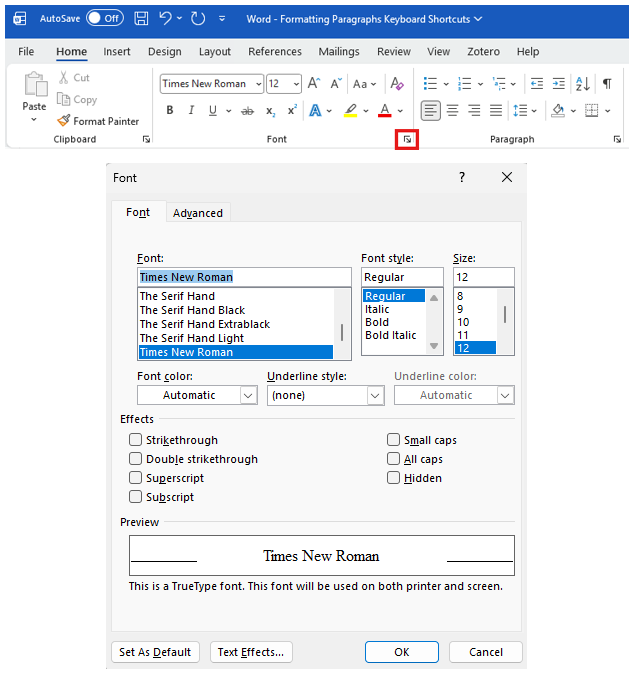
Task: Click the Cancel button
Action: tap(485, 652)
